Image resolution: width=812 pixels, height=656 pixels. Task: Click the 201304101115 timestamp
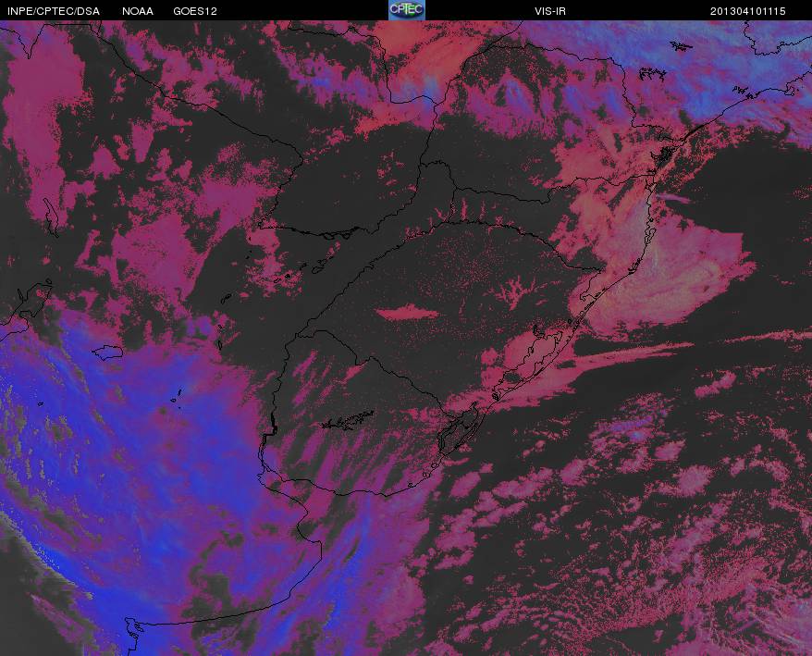click(748, 11)
